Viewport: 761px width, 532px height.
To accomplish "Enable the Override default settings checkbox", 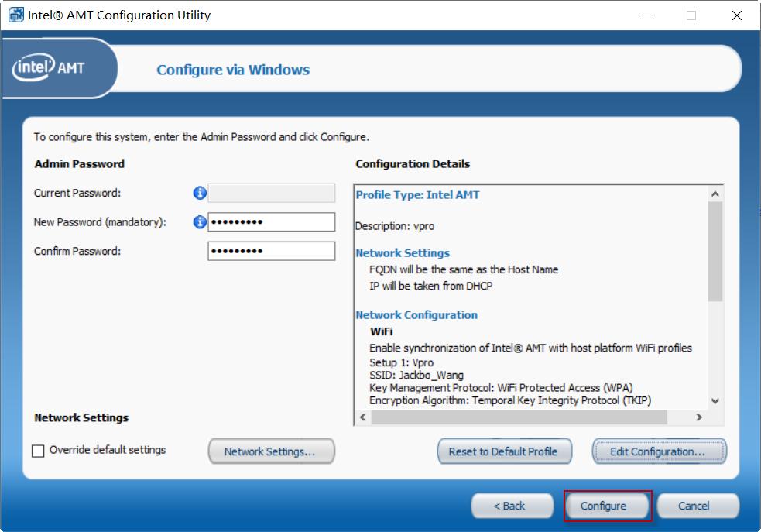I will pyautogui.click(x=38, y=451).
